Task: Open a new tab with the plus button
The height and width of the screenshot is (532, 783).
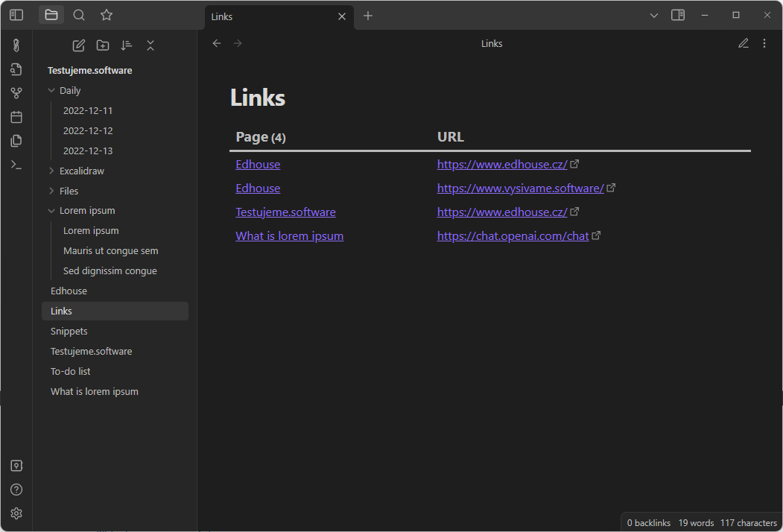Action: pos(368,14)
